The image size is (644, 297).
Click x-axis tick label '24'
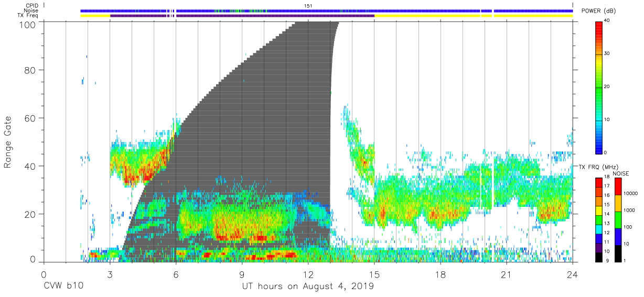573,274
